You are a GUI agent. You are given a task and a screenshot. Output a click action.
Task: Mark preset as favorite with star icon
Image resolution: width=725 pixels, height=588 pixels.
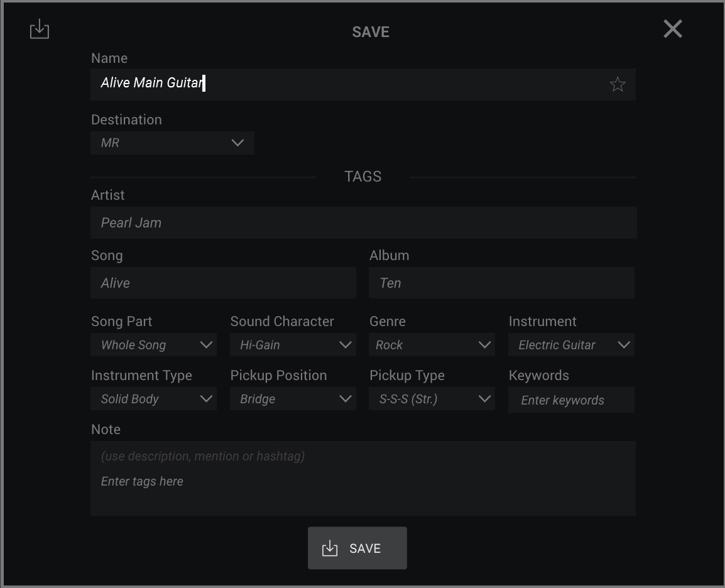618,84
